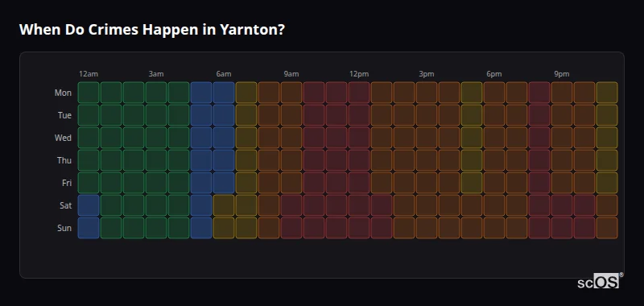This screenshot has height=306, width=644.
Task: Click the 'Sat' row label
Action: pyautogui.click(x=65, y=206)
